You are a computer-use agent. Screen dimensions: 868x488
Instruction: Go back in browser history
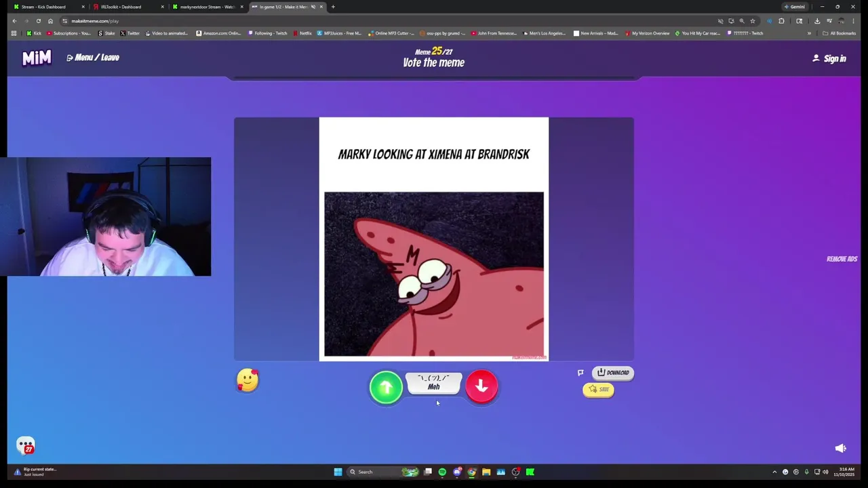14,21
